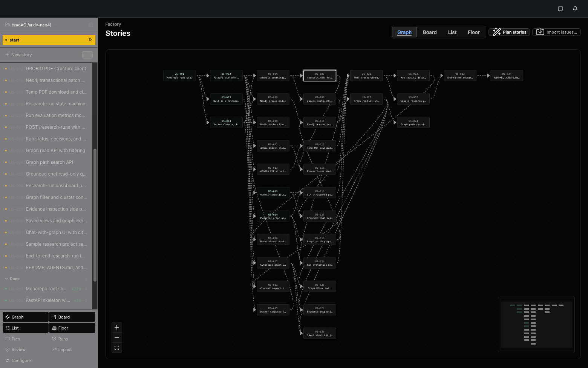The image size is (588, 368).
Task: Click the graph minimap thumbnail
Action: coord(537,325)
